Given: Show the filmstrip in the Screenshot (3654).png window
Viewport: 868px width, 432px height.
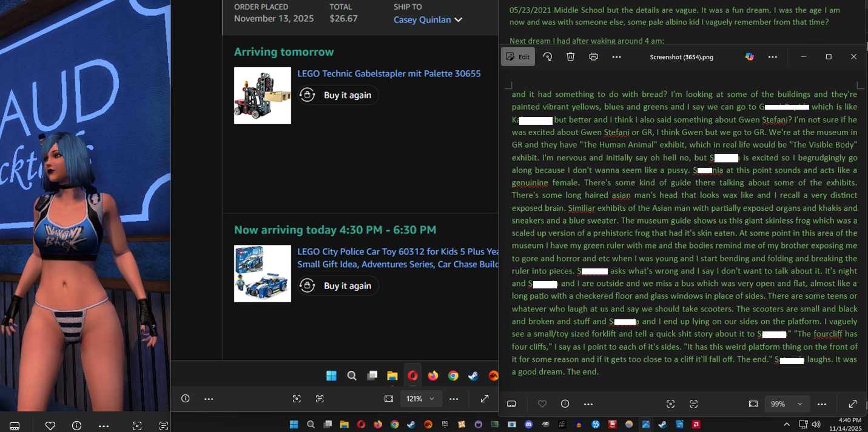Looking at the screenshot, I should tap(511, 404).
